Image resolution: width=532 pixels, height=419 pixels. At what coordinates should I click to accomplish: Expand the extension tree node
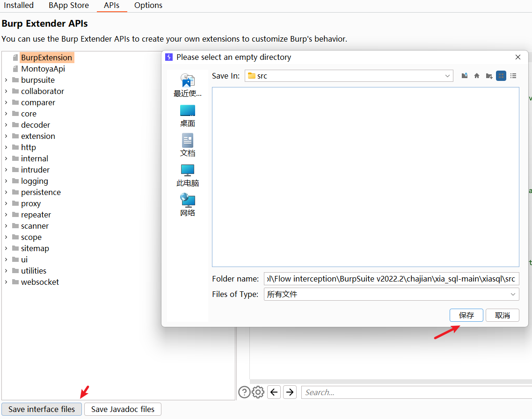6,136
